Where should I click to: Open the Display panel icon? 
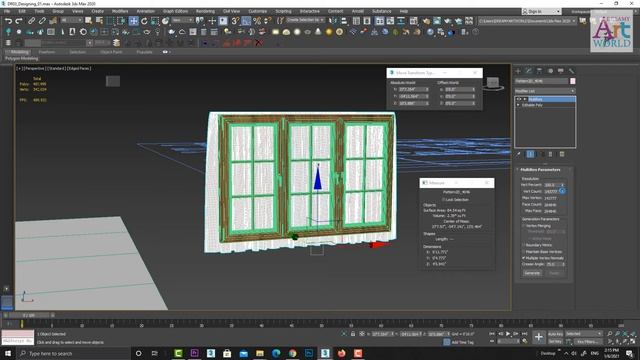tap(561, 71)
